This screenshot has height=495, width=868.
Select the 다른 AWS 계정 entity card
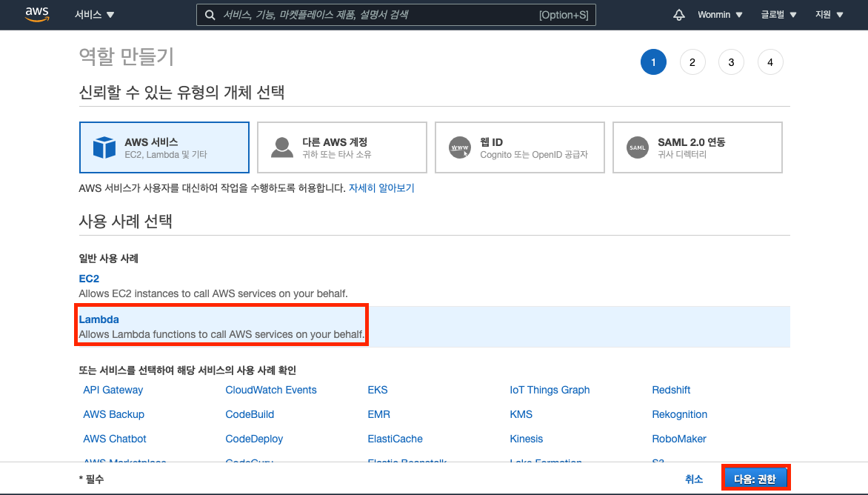tap(342, 147)
